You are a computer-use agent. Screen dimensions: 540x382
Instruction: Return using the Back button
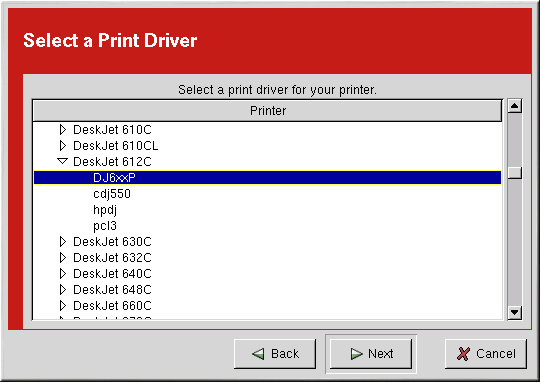click(x=275, y=354)
